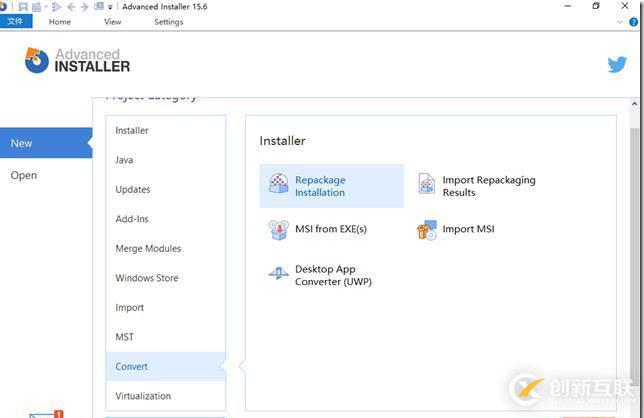Select the Repackage Installation label

tap(320, 186)
